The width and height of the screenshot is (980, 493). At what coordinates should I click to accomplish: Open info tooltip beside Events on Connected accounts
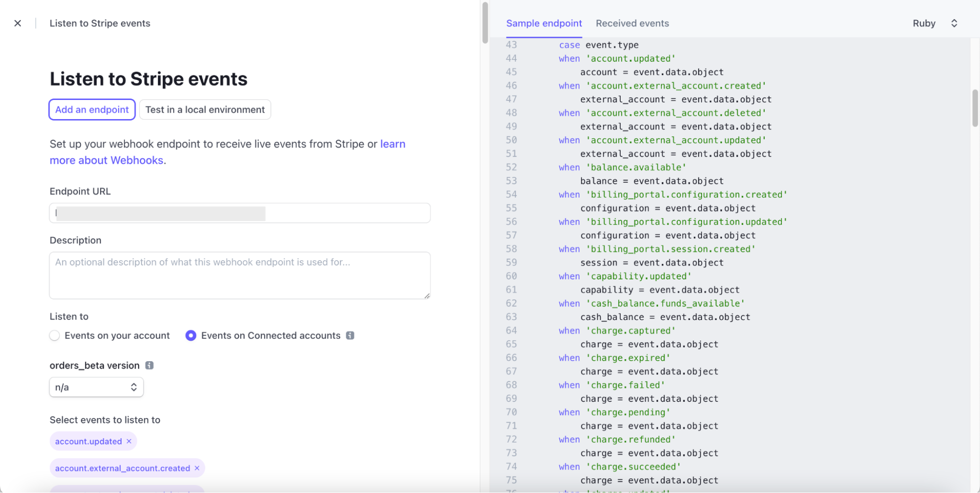(350, 335)
